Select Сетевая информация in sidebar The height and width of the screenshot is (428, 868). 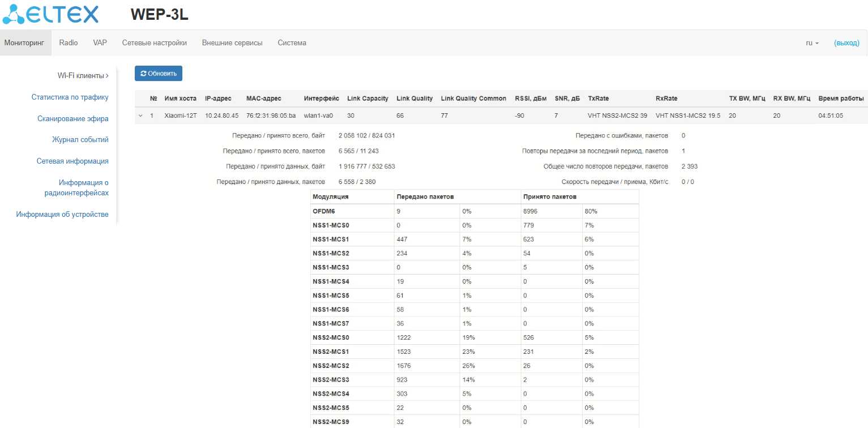pyautogui.click(x=72, y=161)
